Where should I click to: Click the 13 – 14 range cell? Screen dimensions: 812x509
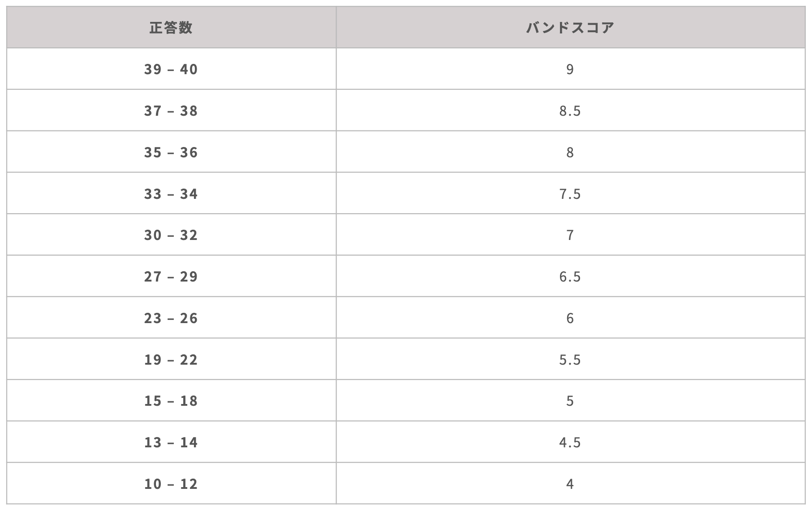pos(171,442)
